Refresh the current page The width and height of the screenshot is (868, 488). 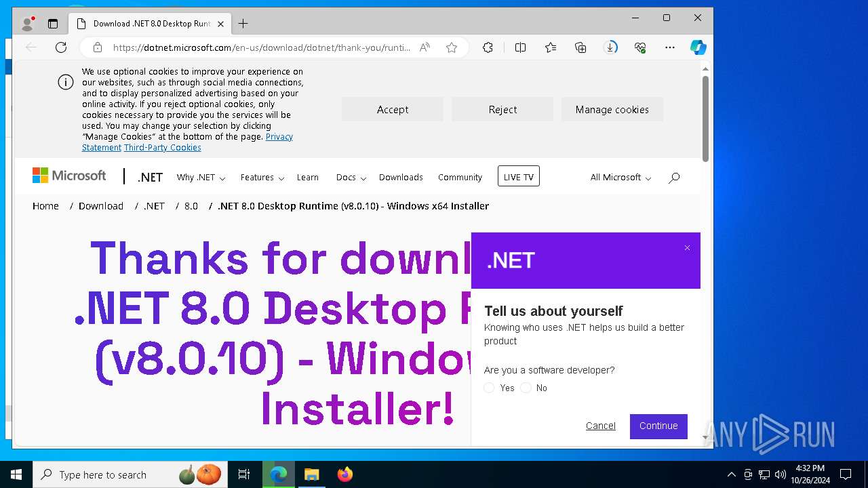coord(61,47)
